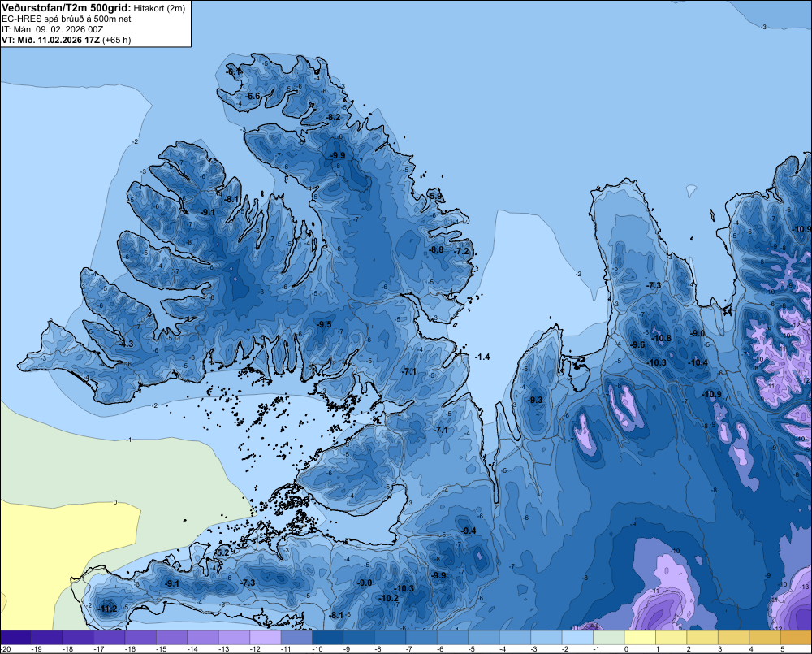
Task: Click the legend swatch between -4 and -3
Action: click(516, 638)
